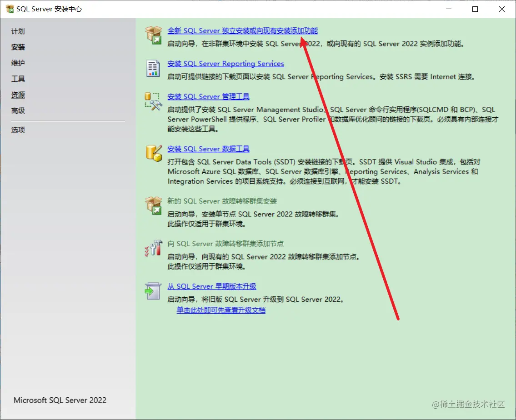
Task: Open 单击此处即可先查看升级文档 link
Action: tap(221, 310)
